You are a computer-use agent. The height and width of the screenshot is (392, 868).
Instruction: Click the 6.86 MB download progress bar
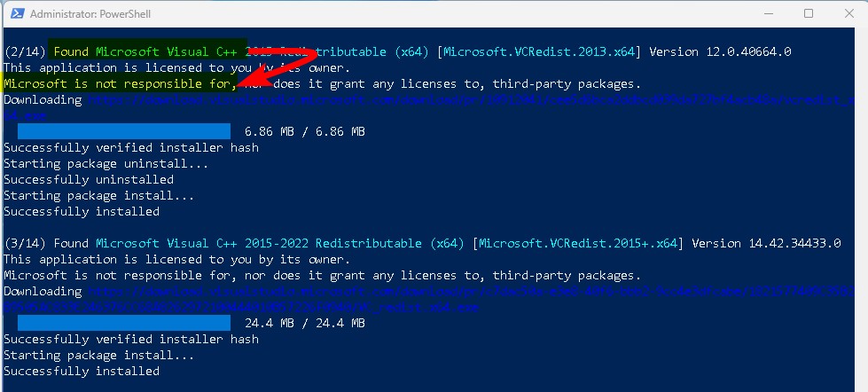click(x=124, y=131)
